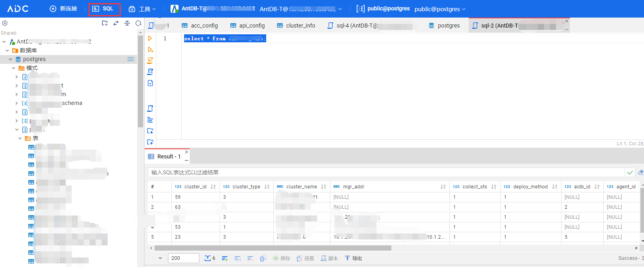The height and width of the screenshot is (267, 644).
Task: Click the copy rows icon in result toolbar
Action: 263,259
